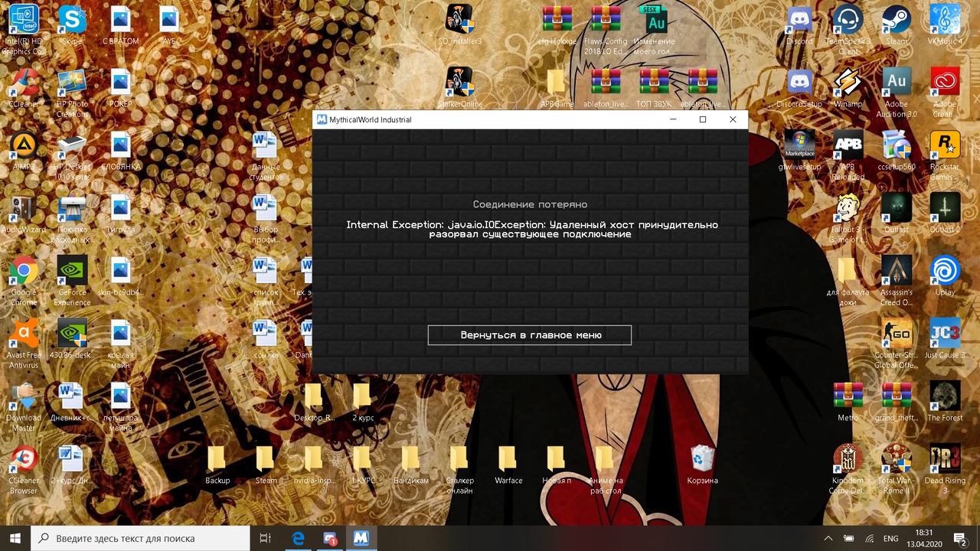Switch ENG input language indicator
The height and width of the screenshot is (551, 980).
pyautogui.click(x=890, y=538)
